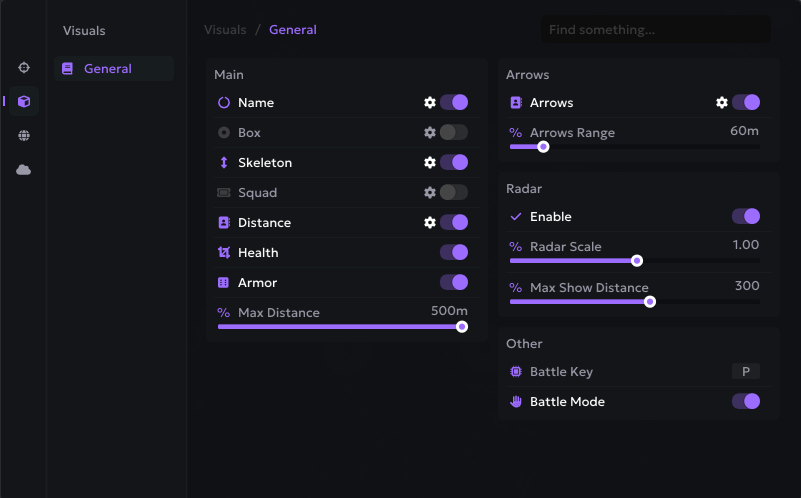The height and width of the screenshot is (498, 801).
Task: Open the globe section in the sidebar
Action: point(24,135)
